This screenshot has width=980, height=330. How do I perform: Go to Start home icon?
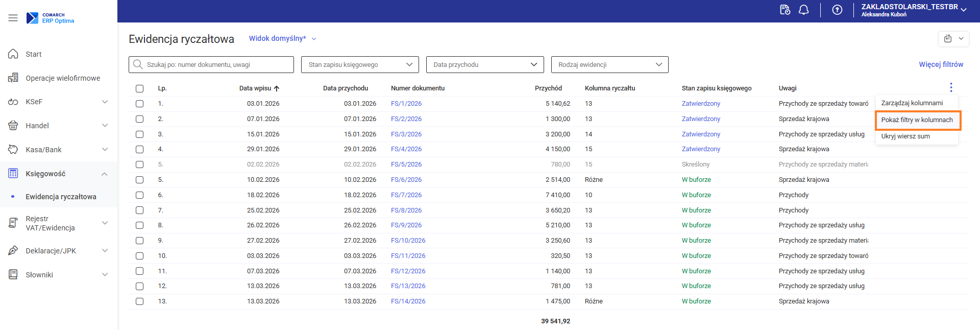[13, 54]
